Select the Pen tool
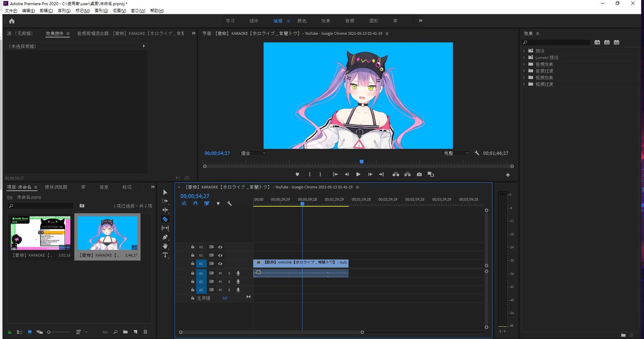Image resolution: width=644 pixels, height=339 pixels. 165,237
